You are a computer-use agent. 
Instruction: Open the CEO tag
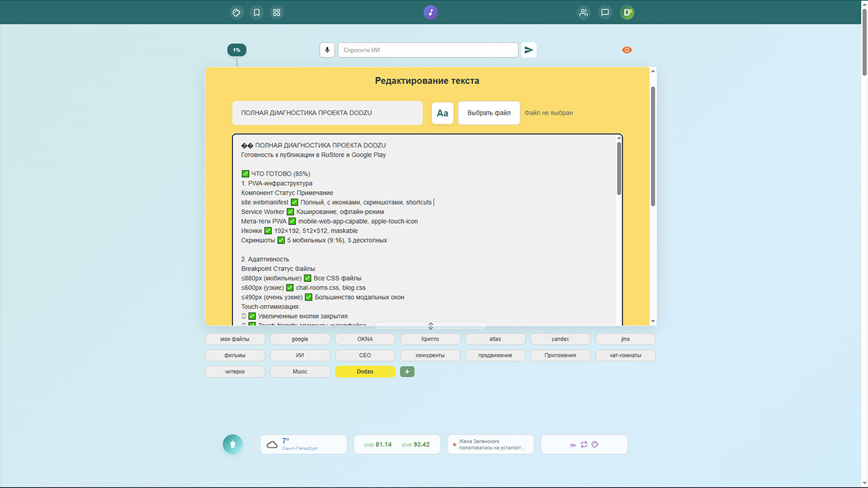tap(365, 355)
